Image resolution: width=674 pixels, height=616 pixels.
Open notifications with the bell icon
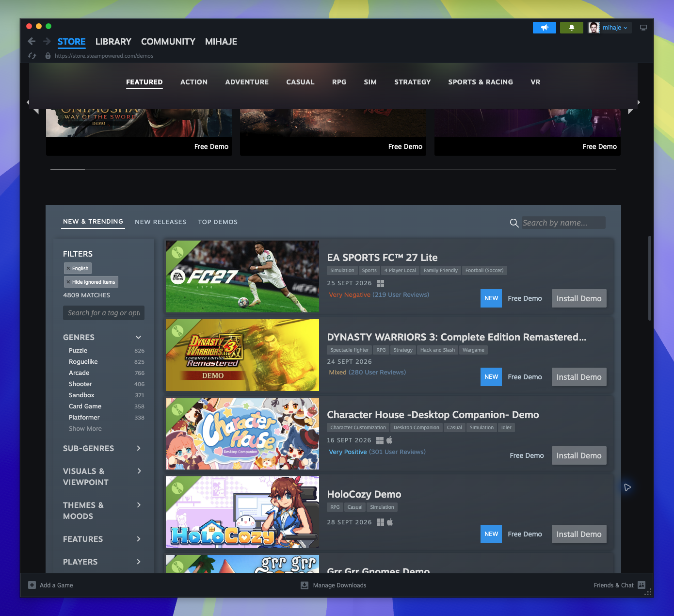coord(572,28)
